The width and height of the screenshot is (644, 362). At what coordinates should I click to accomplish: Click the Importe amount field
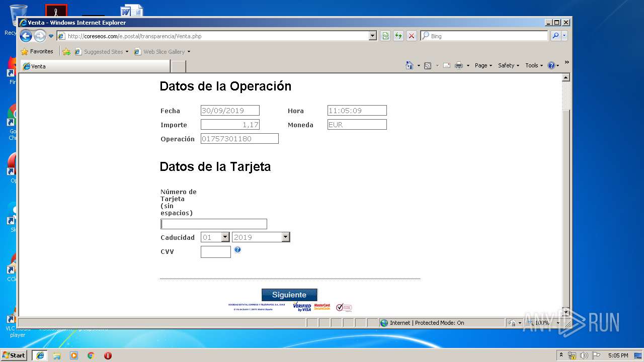point(230,125)
